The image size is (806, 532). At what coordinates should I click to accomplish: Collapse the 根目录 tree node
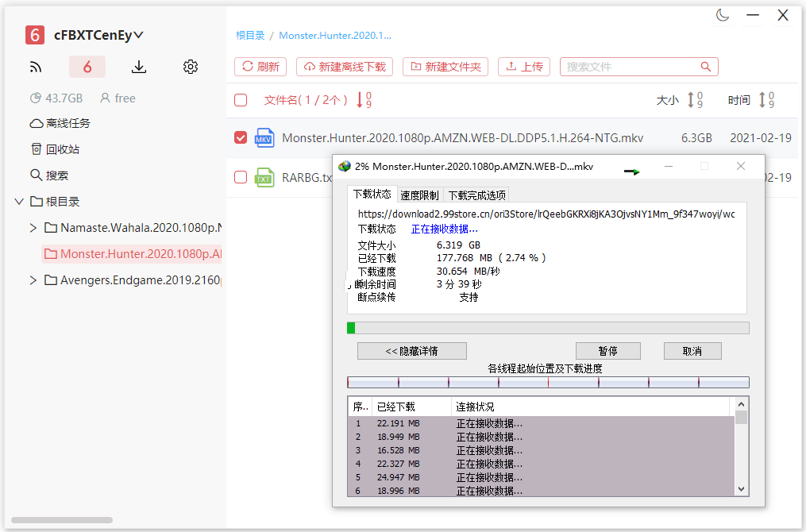(x=19, y=202)
